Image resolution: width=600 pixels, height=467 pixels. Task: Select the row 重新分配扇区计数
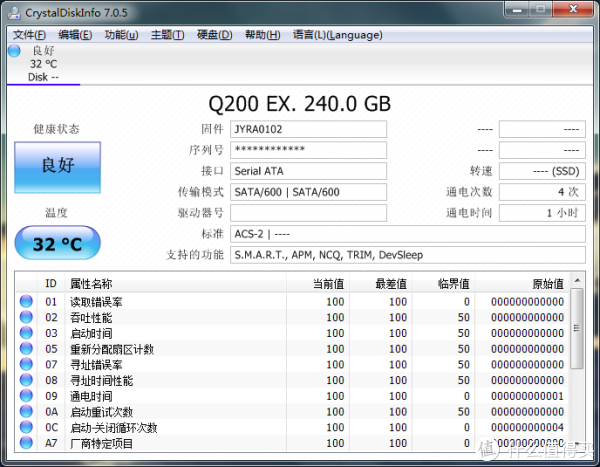(293, 349)
